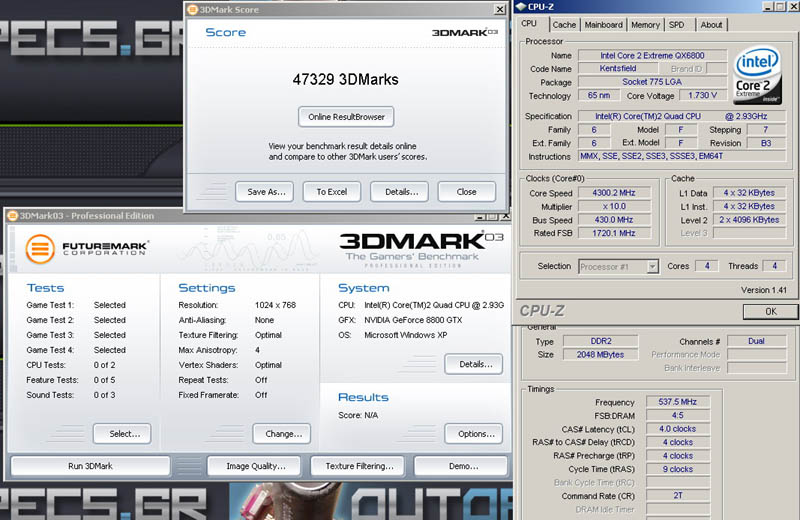Click Options under Results
800x520 pixels.
(474, 434)
